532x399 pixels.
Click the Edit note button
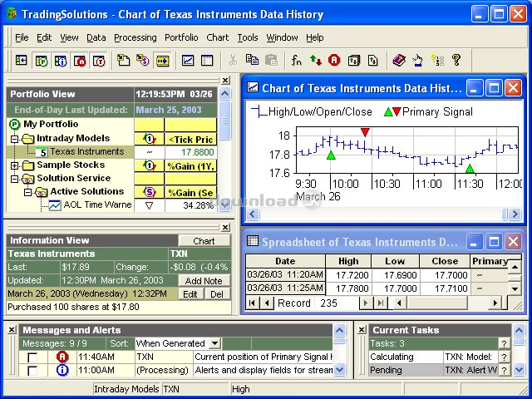coord(190,294)
